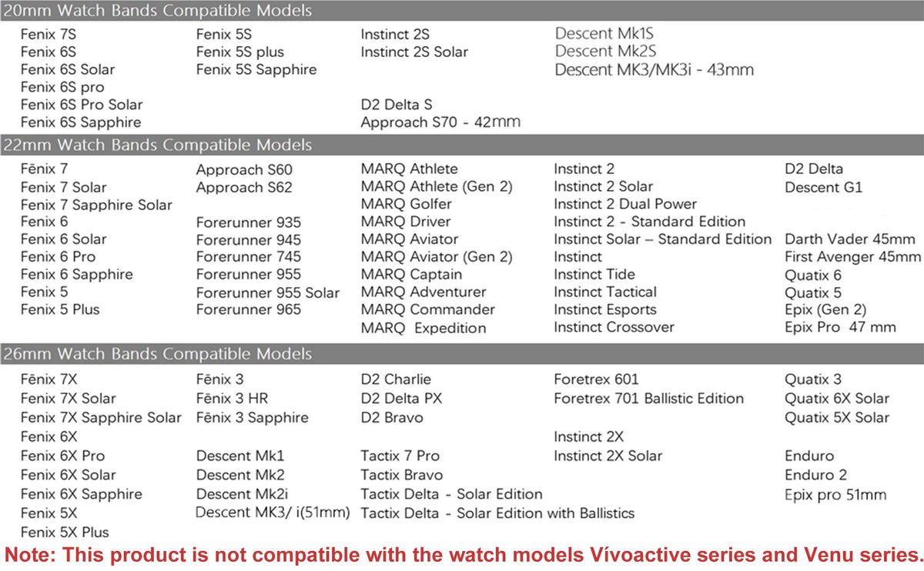This screenshot has width=924, height=571.
Task: Click Descent MK3/MK3i - 43mm entry
Action: coord(654,70)
